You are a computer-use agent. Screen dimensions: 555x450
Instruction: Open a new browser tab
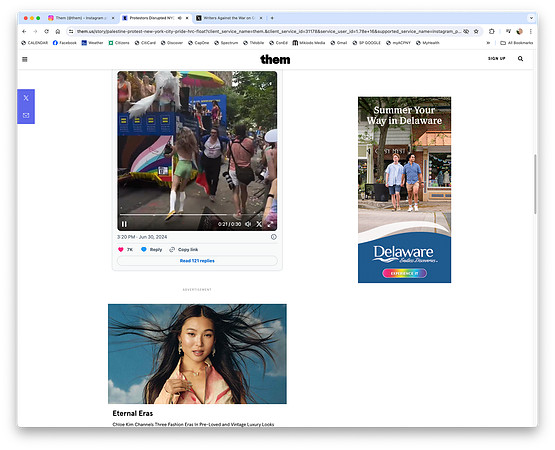click(x=272, y=18)
